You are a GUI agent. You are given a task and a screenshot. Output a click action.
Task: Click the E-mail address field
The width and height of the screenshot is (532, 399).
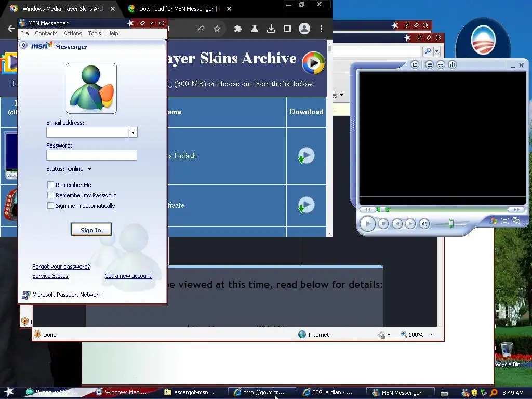87,132
